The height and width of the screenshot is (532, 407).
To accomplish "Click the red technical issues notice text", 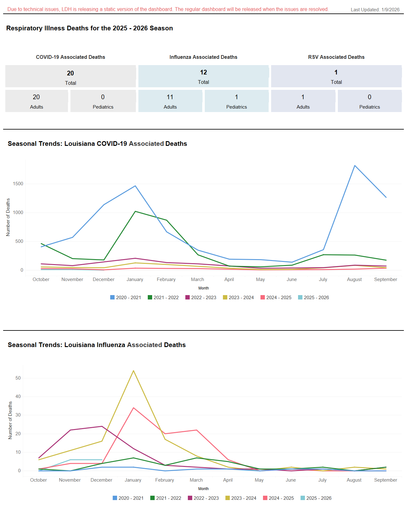I will click(168, 9).
